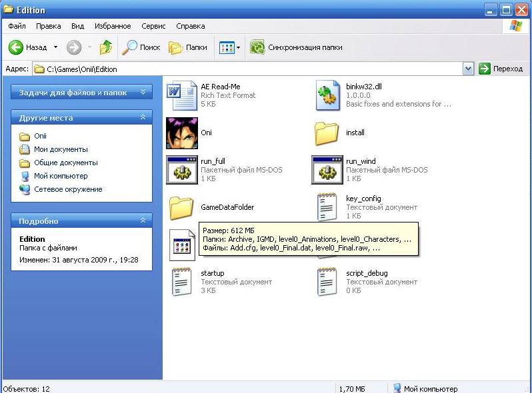Open the Сервис menu
Image resolution: width=532 pixels, height=393 pixels.
(153, 26)
